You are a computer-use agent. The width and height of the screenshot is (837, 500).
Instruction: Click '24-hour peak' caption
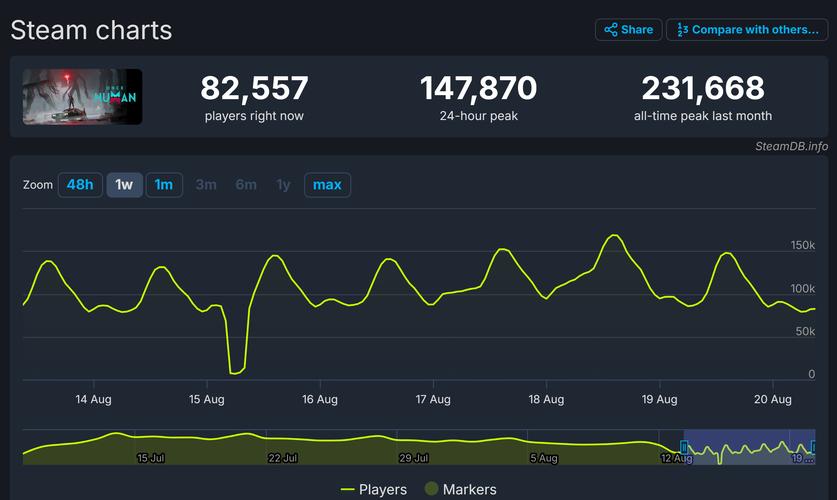(478, 116)
